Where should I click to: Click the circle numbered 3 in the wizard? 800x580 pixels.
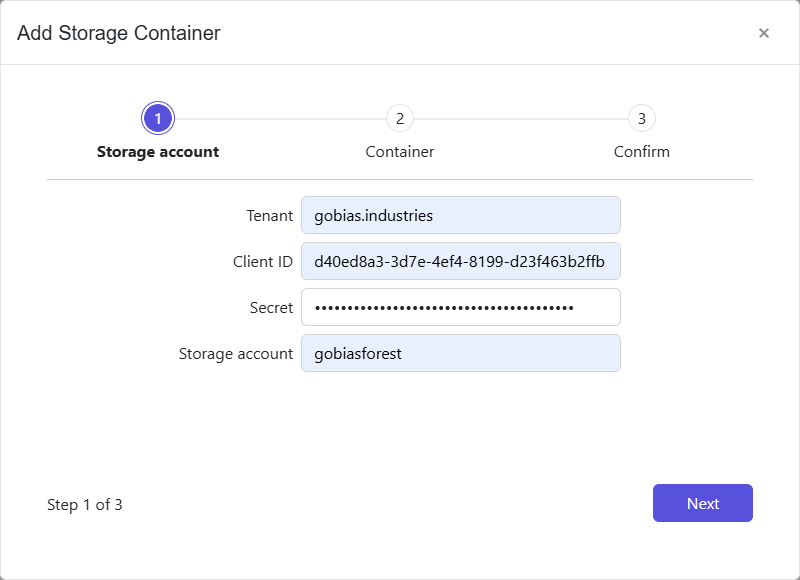641,117
